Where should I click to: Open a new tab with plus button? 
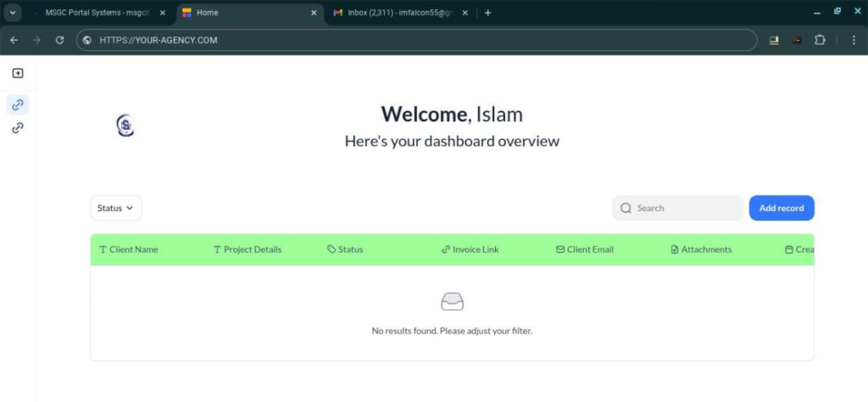[x=487, y=13]
